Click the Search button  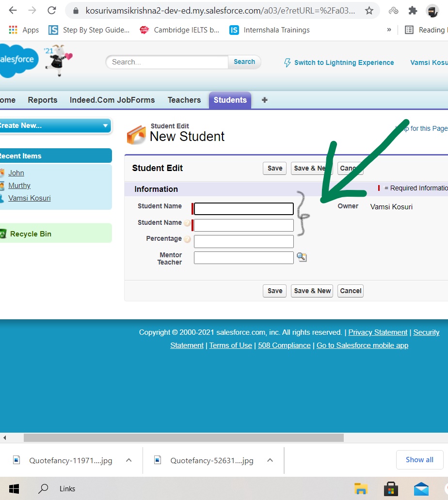(x=244, y=62)
